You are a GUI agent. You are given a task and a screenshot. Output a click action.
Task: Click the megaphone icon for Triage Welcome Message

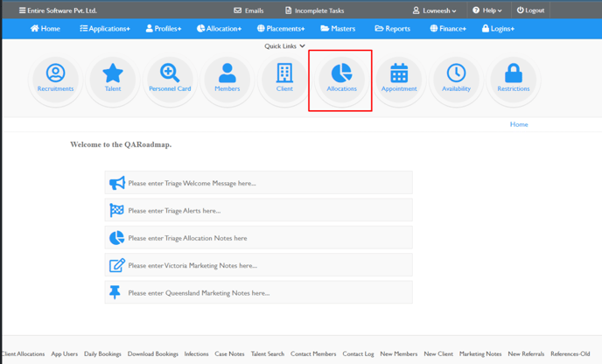click(116, 183)
